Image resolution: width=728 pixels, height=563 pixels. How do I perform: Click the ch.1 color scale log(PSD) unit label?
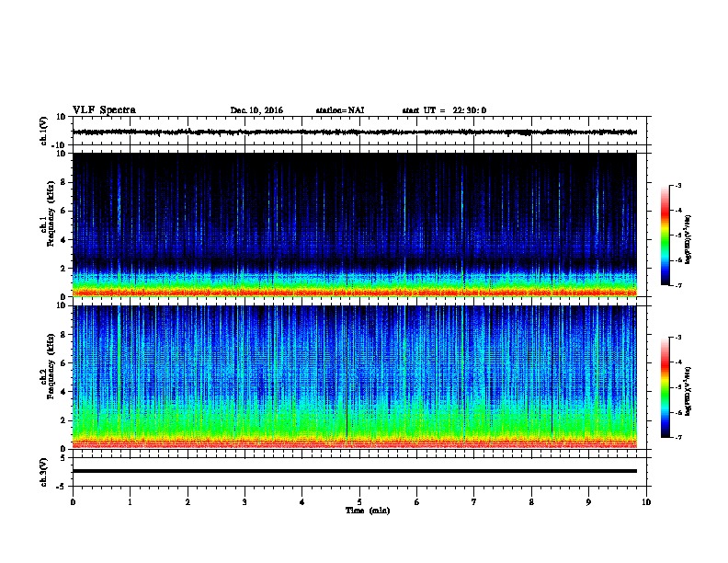pyautogui.click(x=688, y=239)
